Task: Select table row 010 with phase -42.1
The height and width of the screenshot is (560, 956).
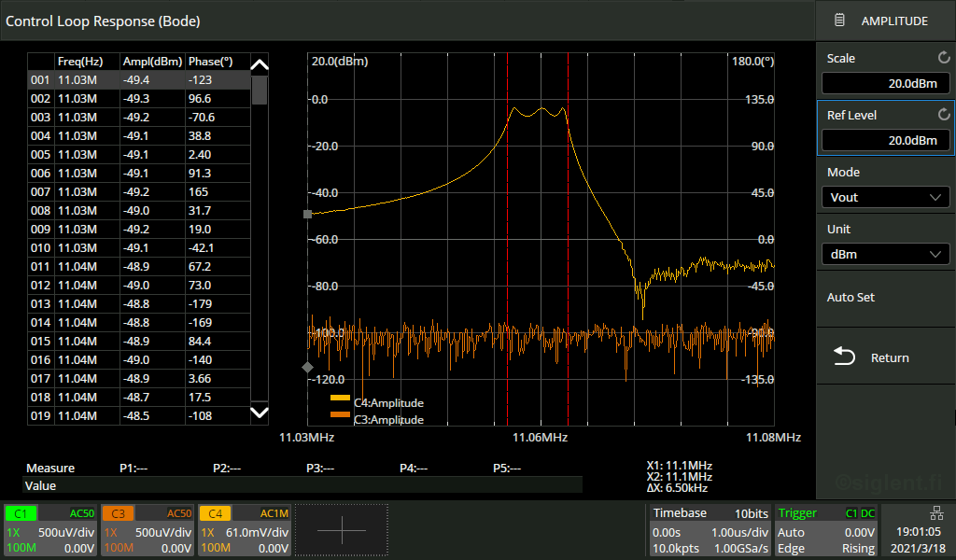Action: pos(139,248)
